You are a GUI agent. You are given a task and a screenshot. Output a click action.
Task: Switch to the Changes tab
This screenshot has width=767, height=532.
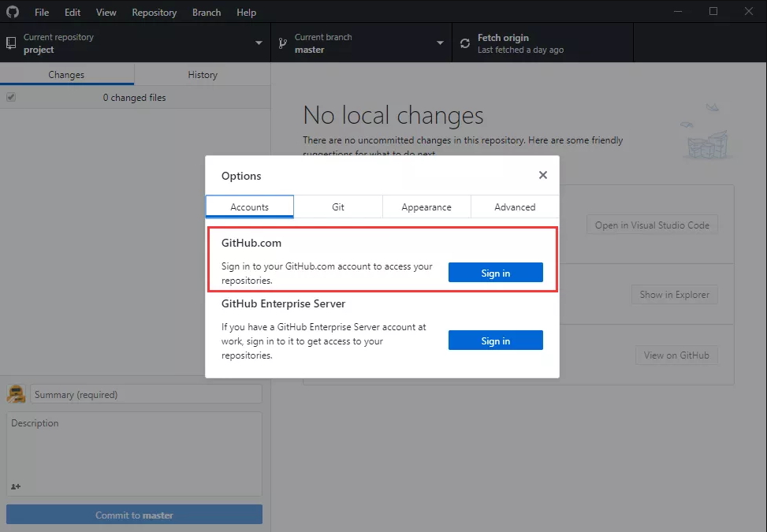66,74
